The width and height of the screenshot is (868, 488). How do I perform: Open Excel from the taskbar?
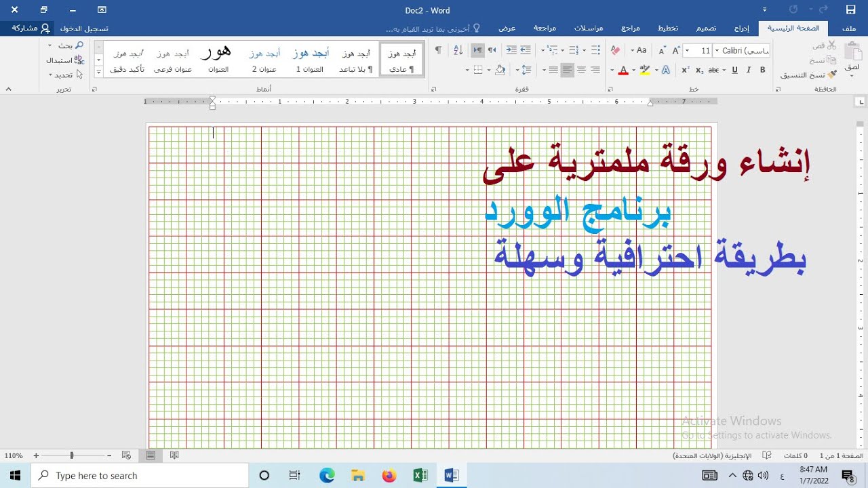[420, 476]
